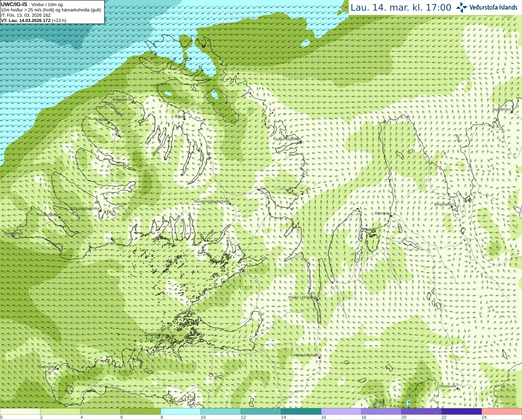
Task: Click the Siglufjörður station label
Action: 502,109
